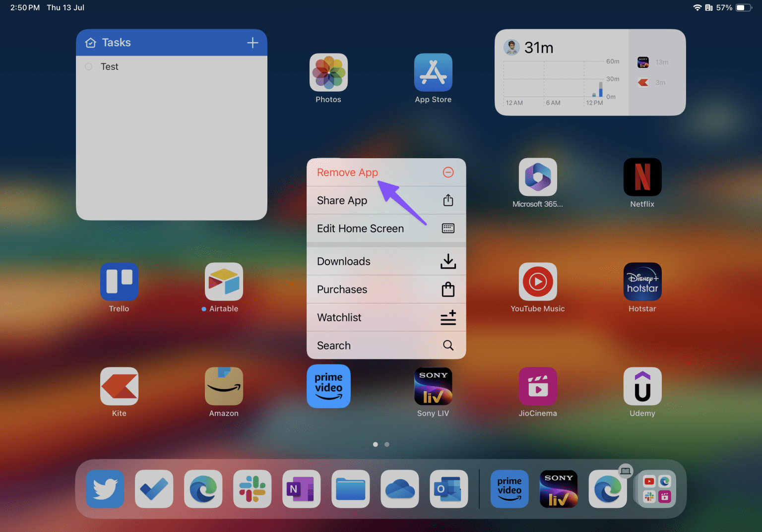Image resolution: width=762 pixels, height=532 pixels.
Task: Open Twitter from the dock
Action: 105,489
